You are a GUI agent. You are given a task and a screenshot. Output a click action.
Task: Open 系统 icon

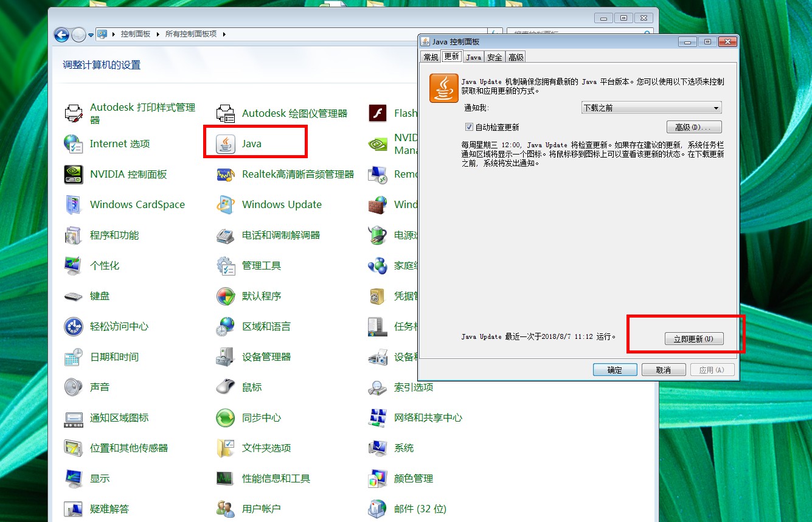[378, 448]
